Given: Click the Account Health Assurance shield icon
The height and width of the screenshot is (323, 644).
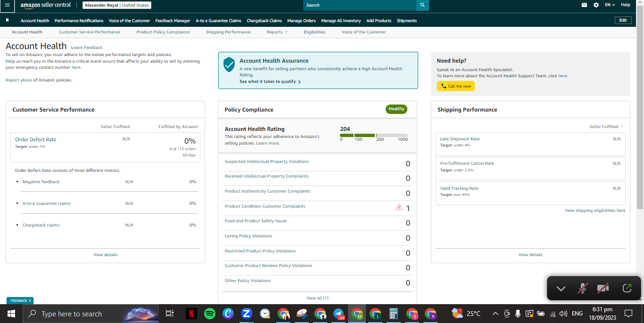Looking at the screenshot, I should coord(229,65).
